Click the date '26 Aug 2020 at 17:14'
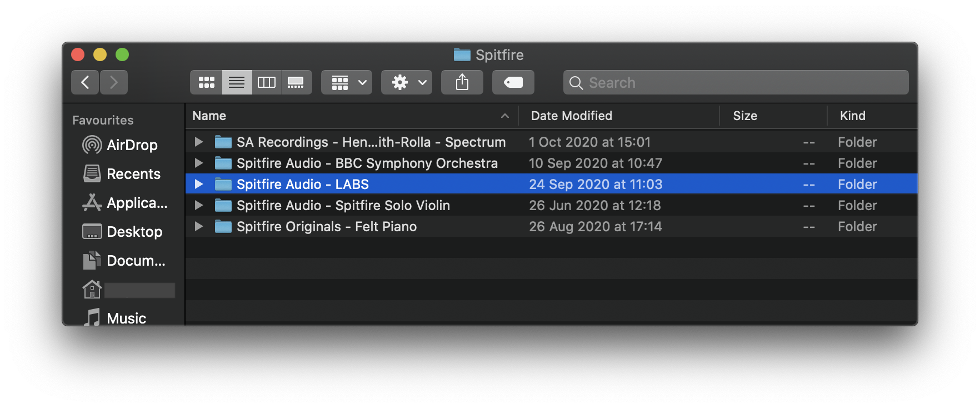Screen dimensions: 980x408 coord(596,227)
